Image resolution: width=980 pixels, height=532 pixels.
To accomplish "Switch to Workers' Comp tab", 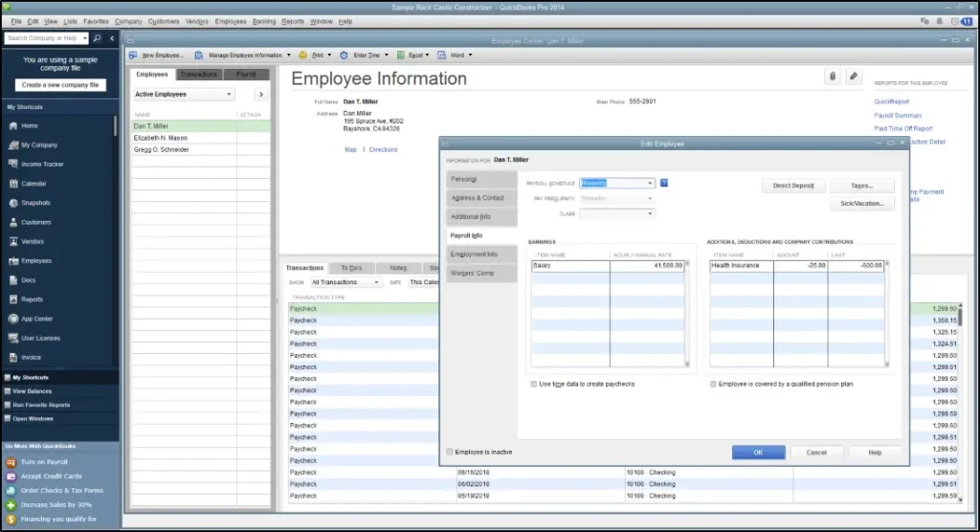I will point(481,274).
